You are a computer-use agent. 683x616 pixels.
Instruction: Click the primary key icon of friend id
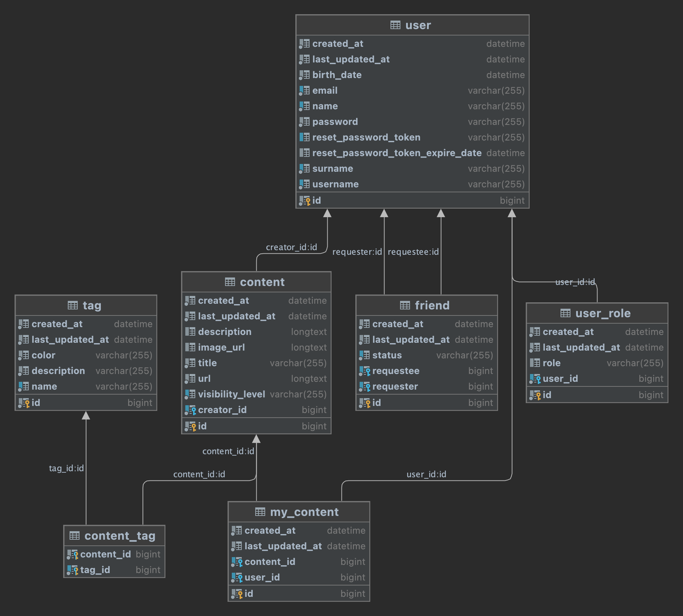coord(365,403)
